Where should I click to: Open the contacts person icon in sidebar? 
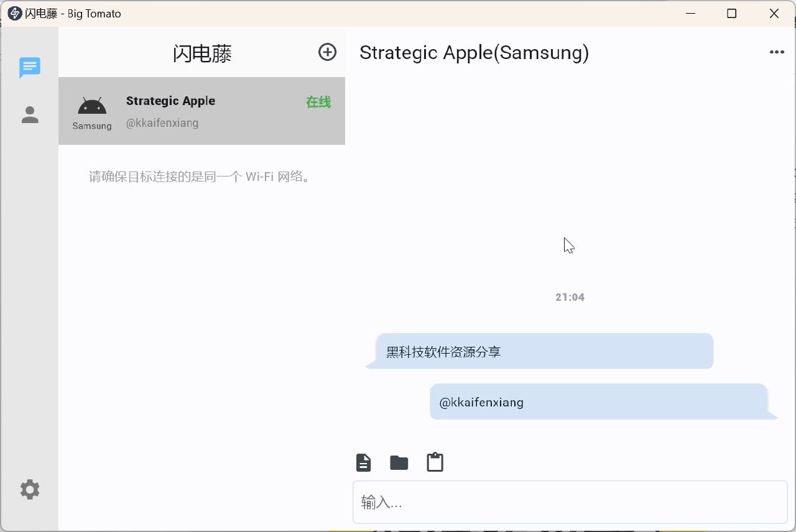point(30,115)
